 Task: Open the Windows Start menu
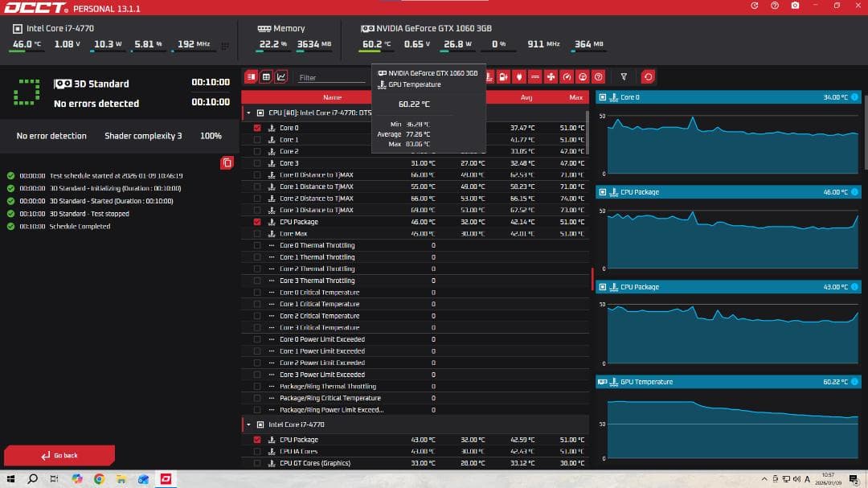click(x=10, y=479)
